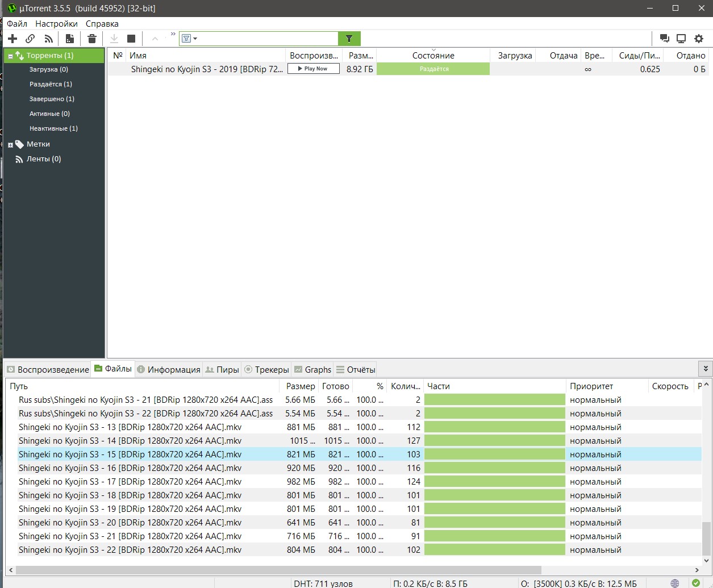713x588 pixels.
Task: Create new torrent file icon
Action: [70, 39]
